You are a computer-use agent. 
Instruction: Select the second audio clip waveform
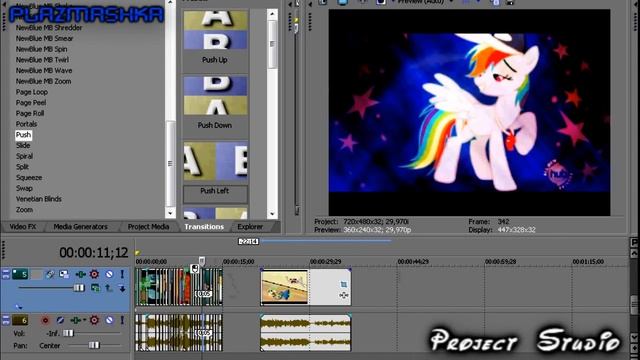coord(306,333)
